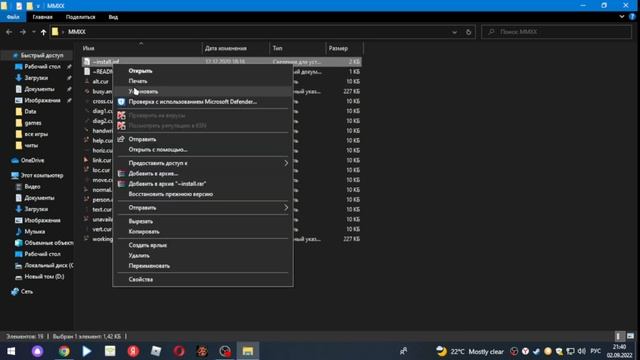640x360 pixels.
Task: Switch to the Вид ribbon tab
Action: 113,17
